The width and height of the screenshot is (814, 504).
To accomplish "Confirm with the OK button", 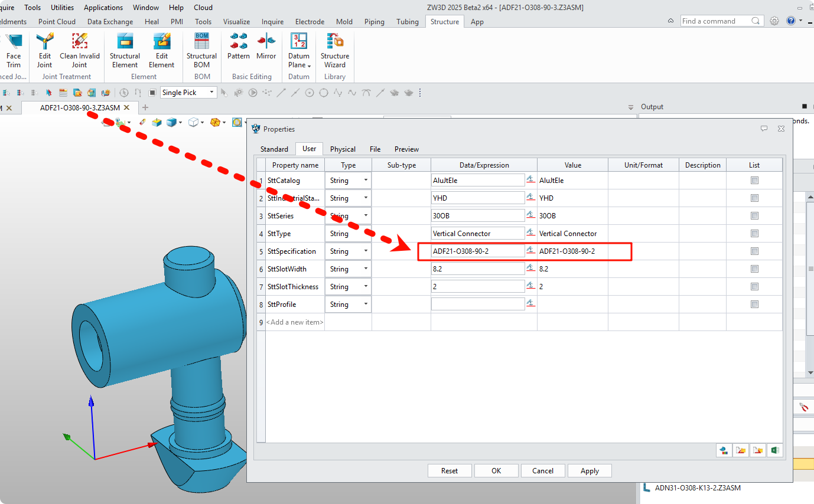I will tap(496, 470).
